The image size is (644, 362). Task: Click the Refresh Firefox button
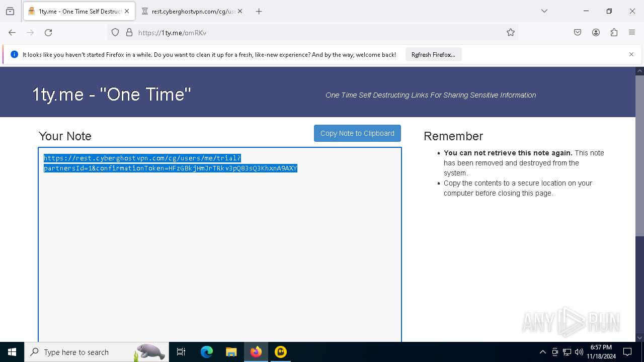433,55
